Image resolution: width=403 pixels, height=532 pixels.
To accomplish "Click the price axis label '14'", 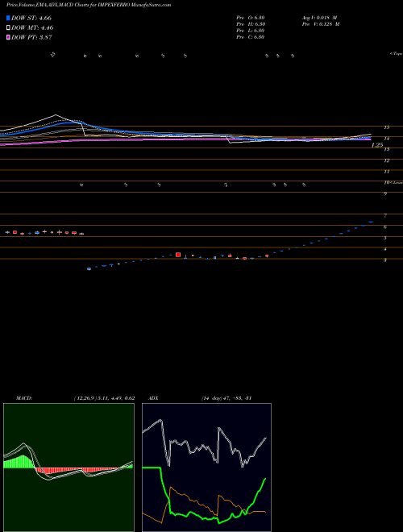I will [386, 139].
